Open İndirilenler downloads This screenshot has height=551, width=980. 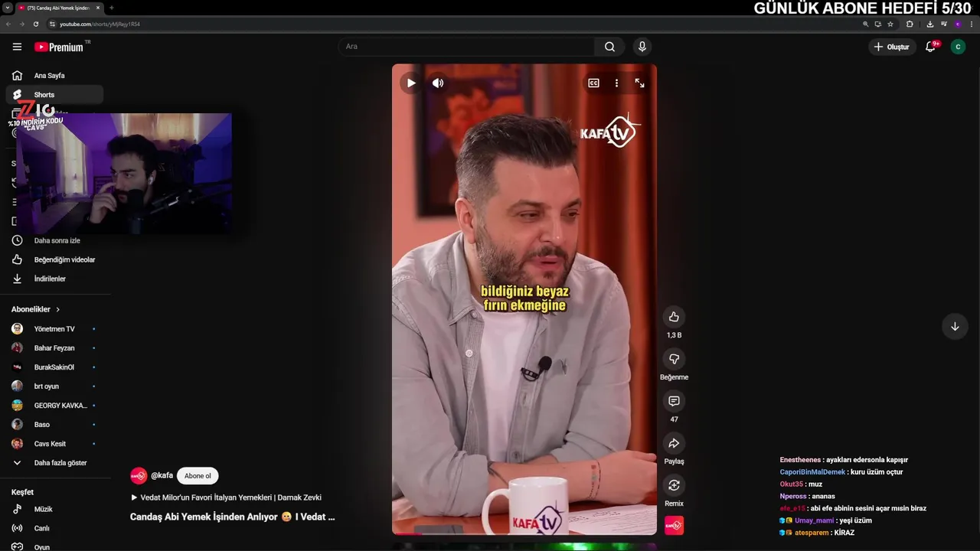click(54, 279)
